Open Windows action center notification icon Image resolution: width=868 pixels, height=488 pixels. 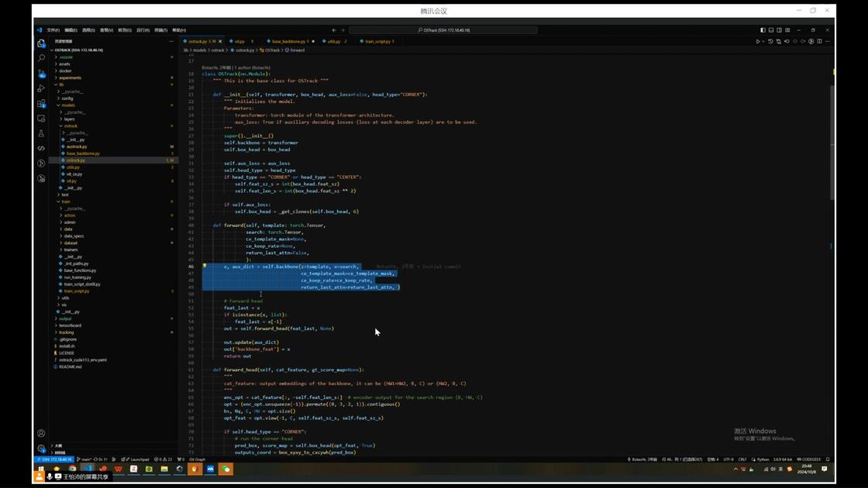tap(825, 469)
